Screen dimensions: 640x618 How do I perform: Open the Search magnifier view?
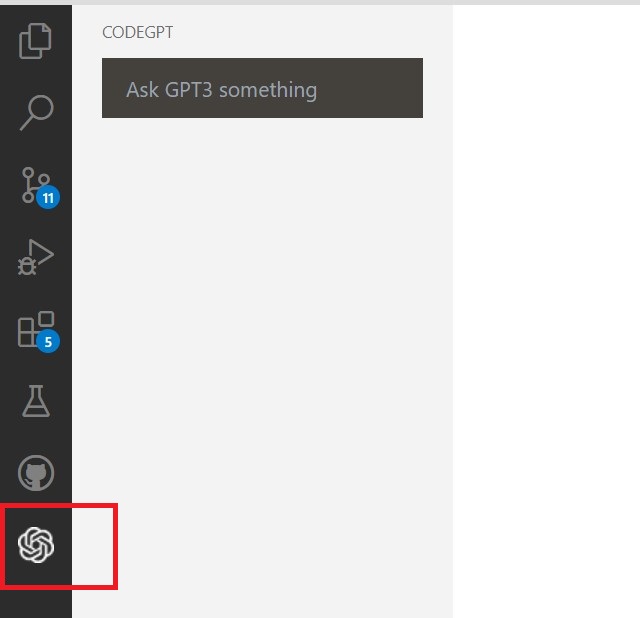[x=36, y=113]
